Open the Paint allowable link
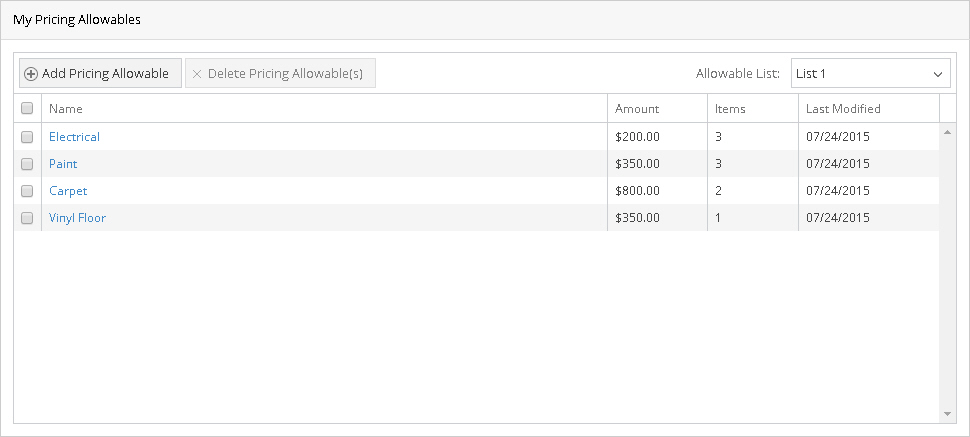The width and height of the screenshot is (970, 437). coord(63,164)
